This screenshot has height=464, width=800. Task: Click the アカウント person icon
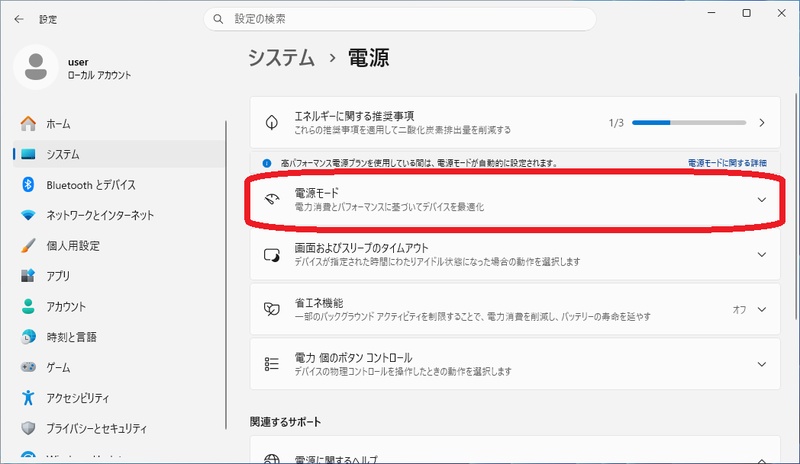pos(28,306)
